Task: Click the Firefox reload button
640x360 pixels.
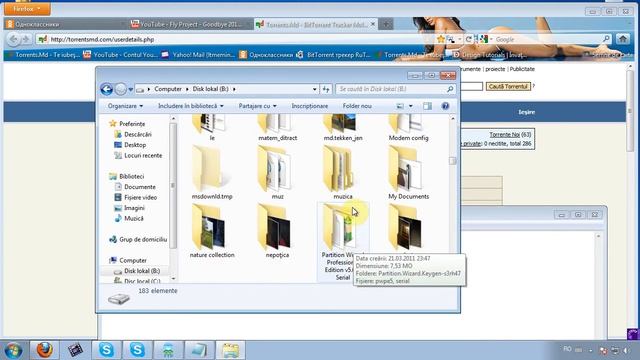Action: click(x=469, y=40)
